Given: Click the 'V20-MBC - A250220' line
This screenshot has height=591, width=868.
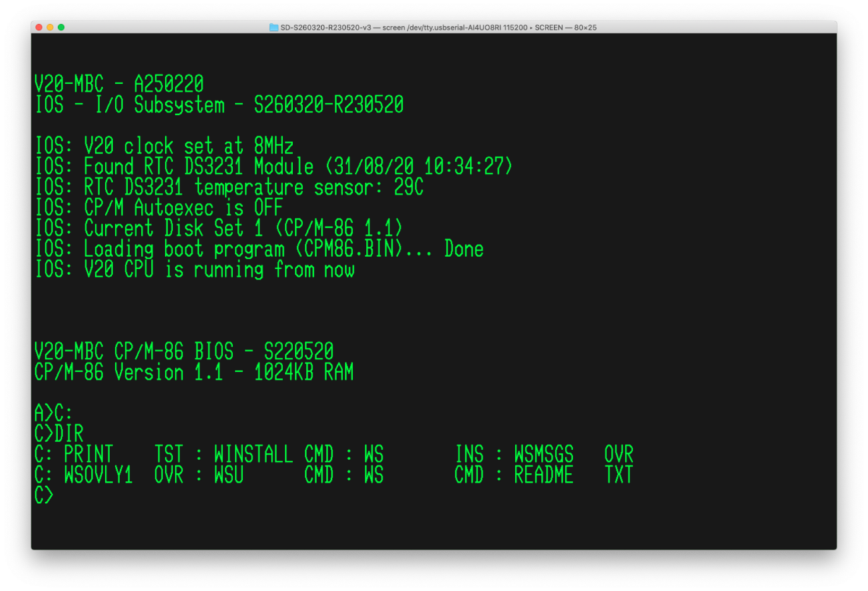Looking at the screenshot, I should pyautogui.click(x=119, y=85).
